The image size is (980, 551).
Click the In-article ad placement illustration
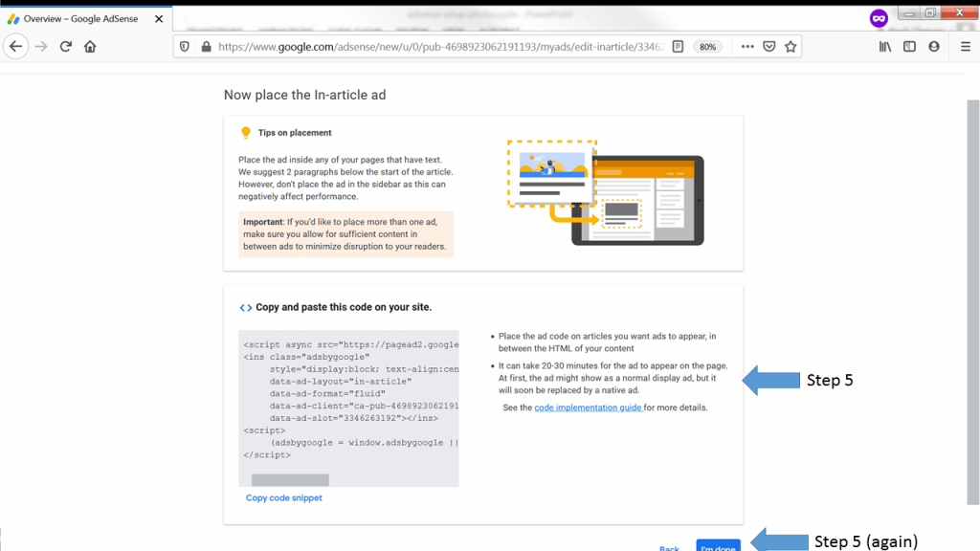point(606,193)
